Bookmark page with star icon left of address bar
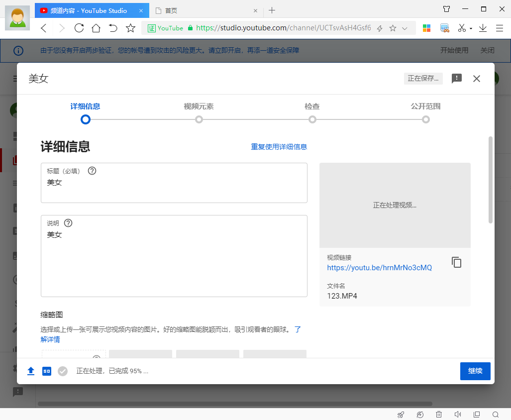This screenshot has height=420, width=511. point(130,28)
